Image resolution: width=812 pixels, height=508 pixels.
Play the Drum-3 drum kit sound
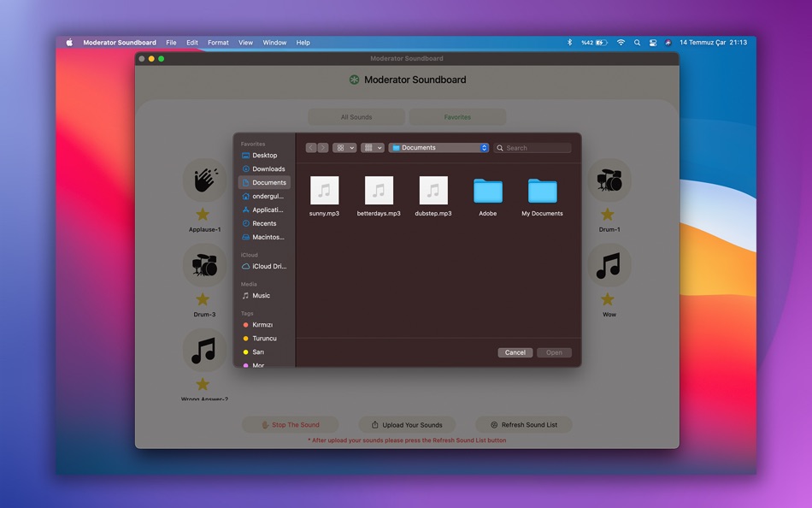(204, 265)
